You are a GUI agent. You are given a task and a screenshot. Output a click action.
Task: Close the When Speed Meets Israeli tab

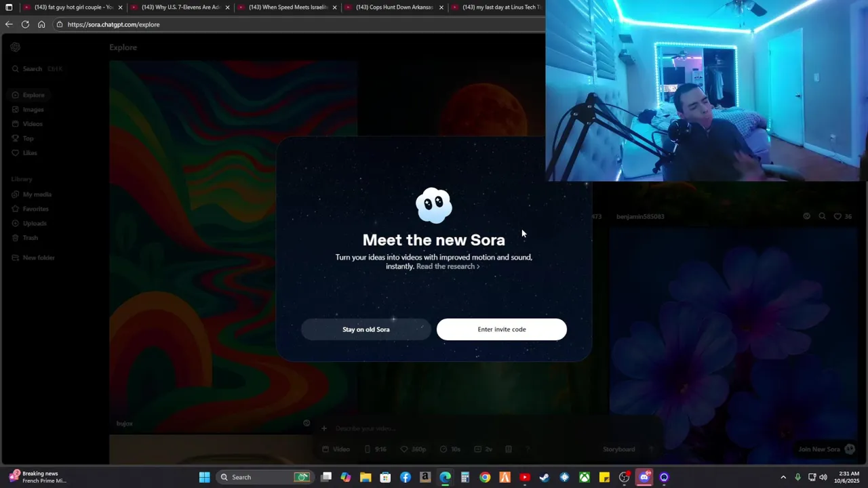pyautogui.click(x=334, y=7)
